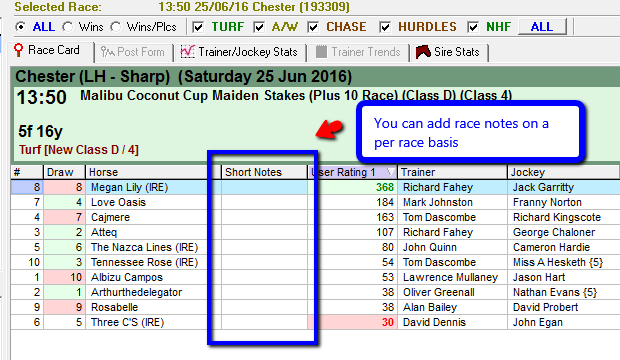
Task: Click trainer Lawrence Mullaney
Action: (x=450, y=277)
